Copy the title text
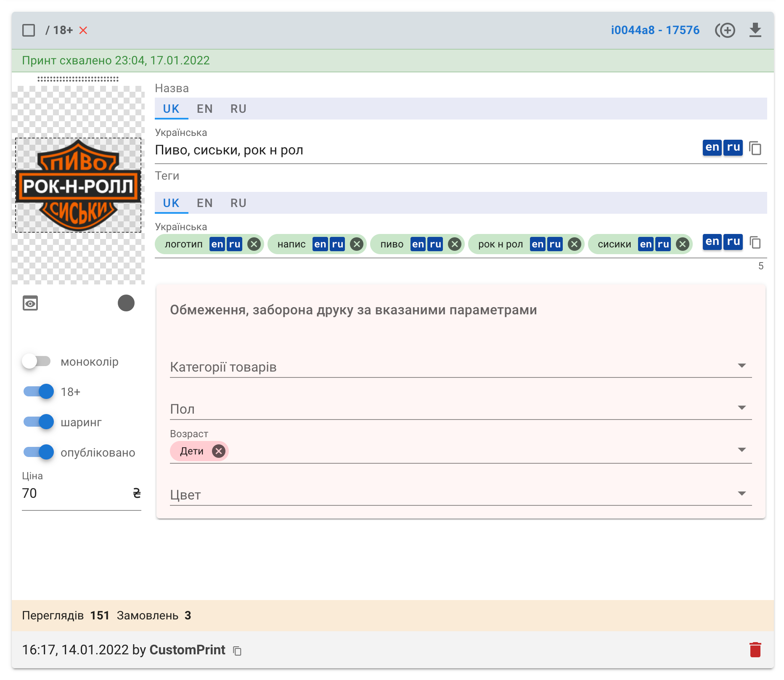This screenshot has width=784, height=680. point(755,148)
